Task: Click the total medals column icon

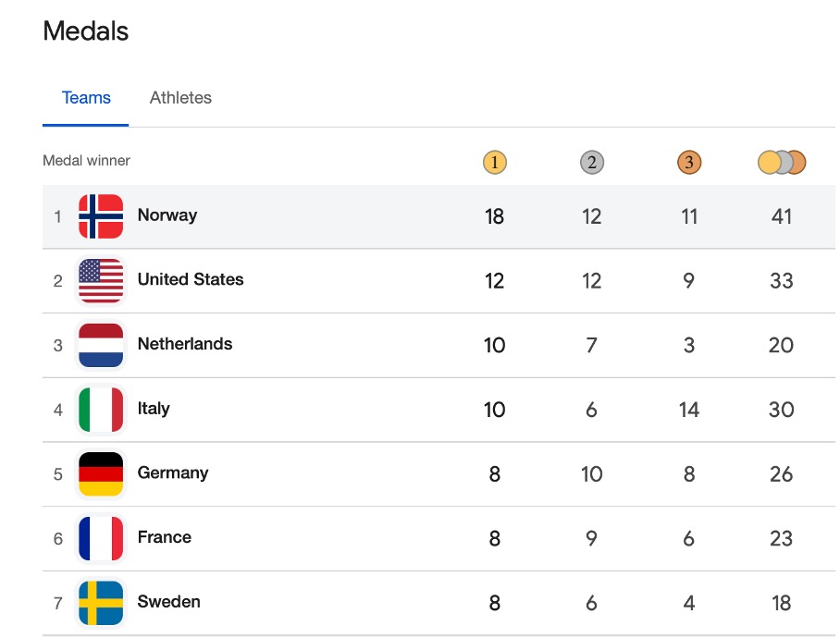Action: (x=782, y=164)
